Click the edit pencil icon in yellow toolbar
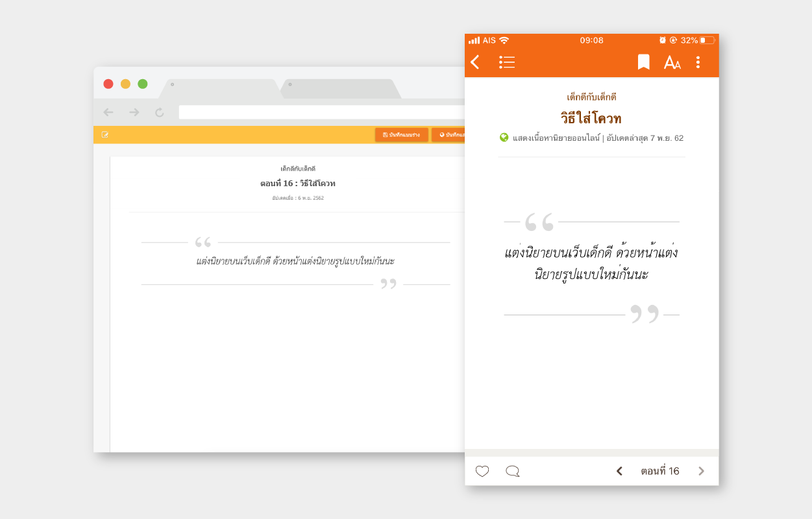Screen dimensions: 812x519 [x=105, y=135]
